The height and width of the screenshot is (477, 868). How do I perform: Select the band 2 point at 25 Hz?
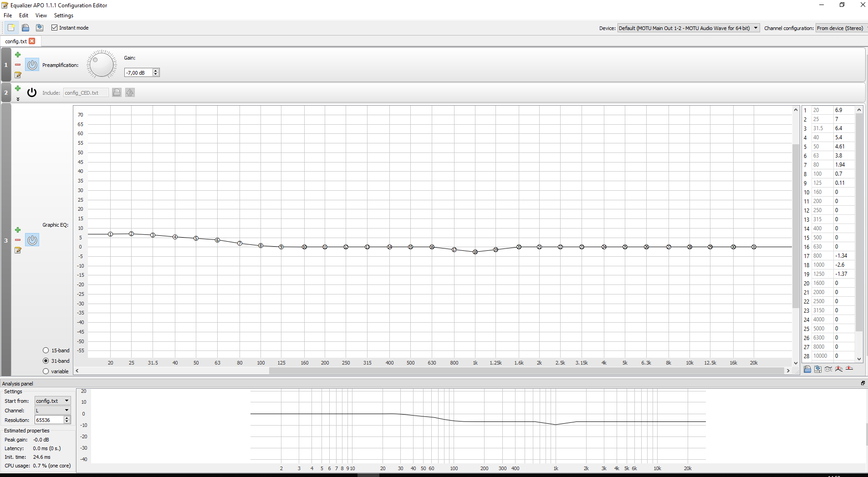point(131,233)
